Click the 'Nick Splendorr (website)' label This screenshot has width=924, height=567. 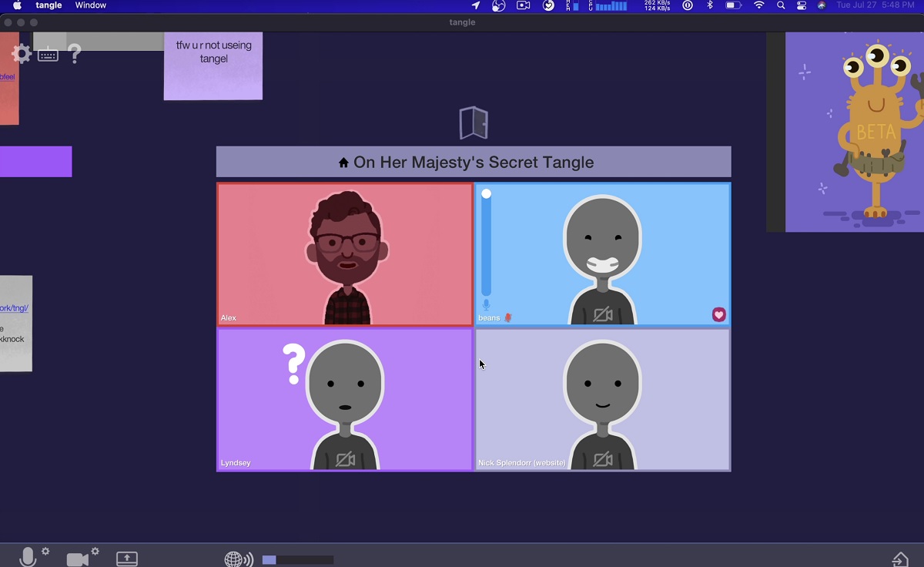point(522,463)
